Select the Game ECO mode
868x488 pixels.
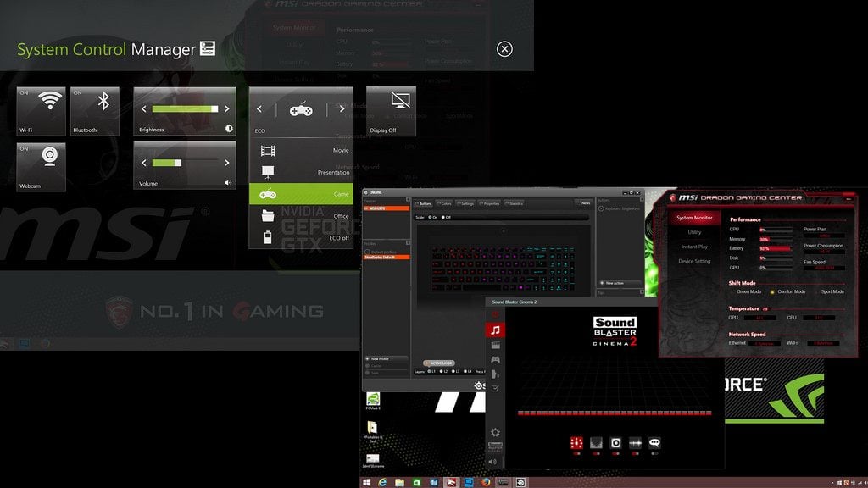[x=301, y=194]
